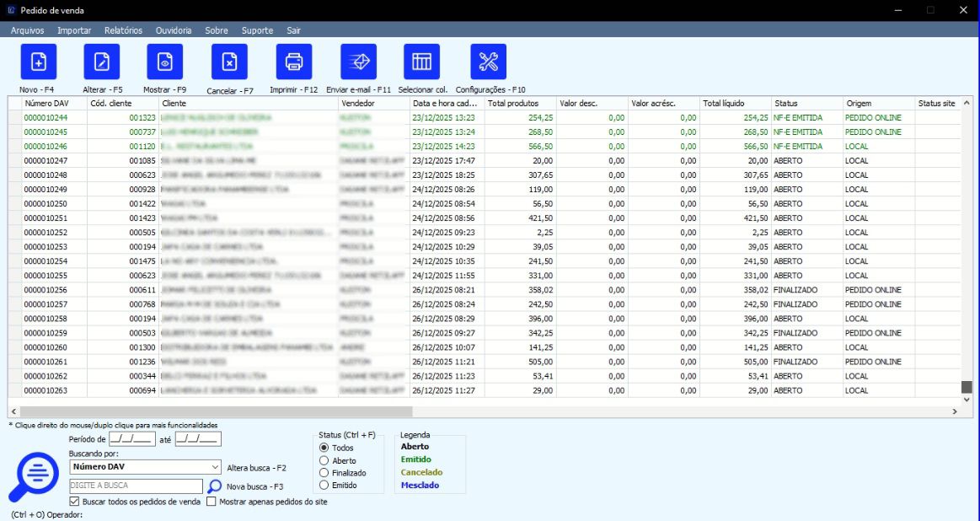
Task: Click the Nova busca magnifier icon
Action: tap(215, 486)
